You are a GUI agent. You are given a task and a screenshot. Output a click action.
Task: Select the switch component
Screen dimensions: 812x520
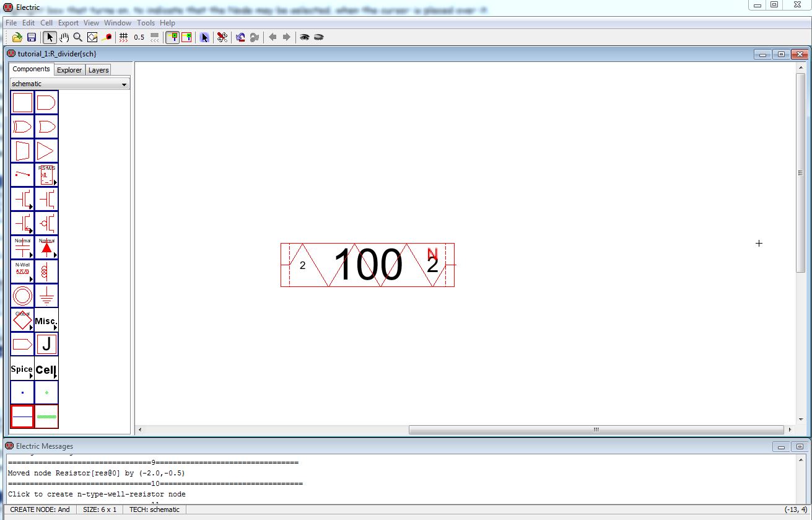coord(22,175)
